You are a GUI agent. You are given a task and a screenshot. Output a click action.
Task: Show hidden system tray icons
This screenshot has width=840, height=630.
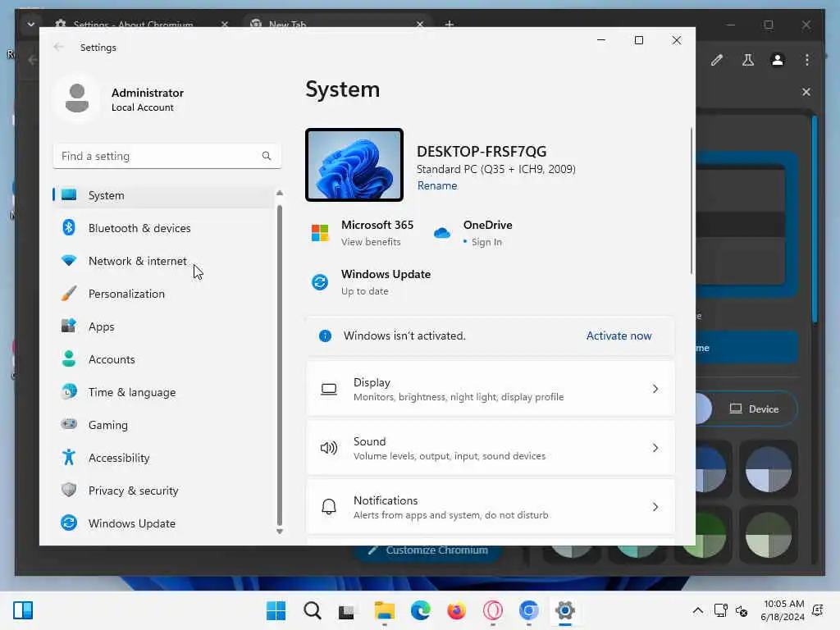click(697, 610)
